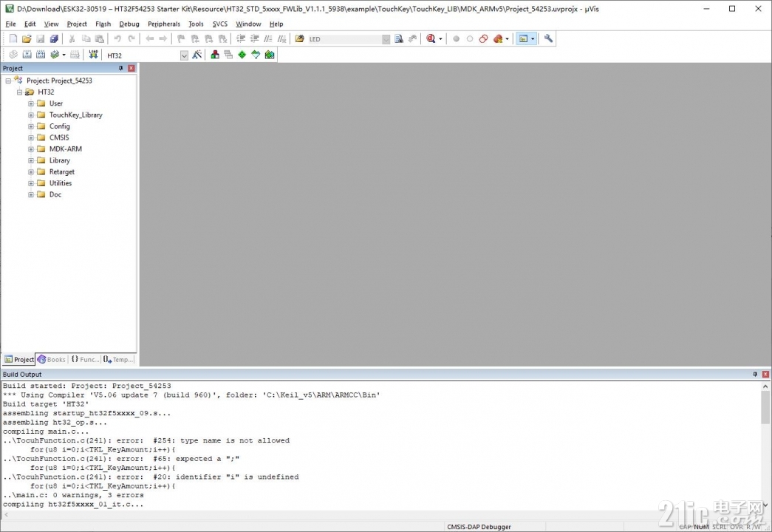
Task: Click the Insert Breakpoint red dot icon
Action: [456, 39]
